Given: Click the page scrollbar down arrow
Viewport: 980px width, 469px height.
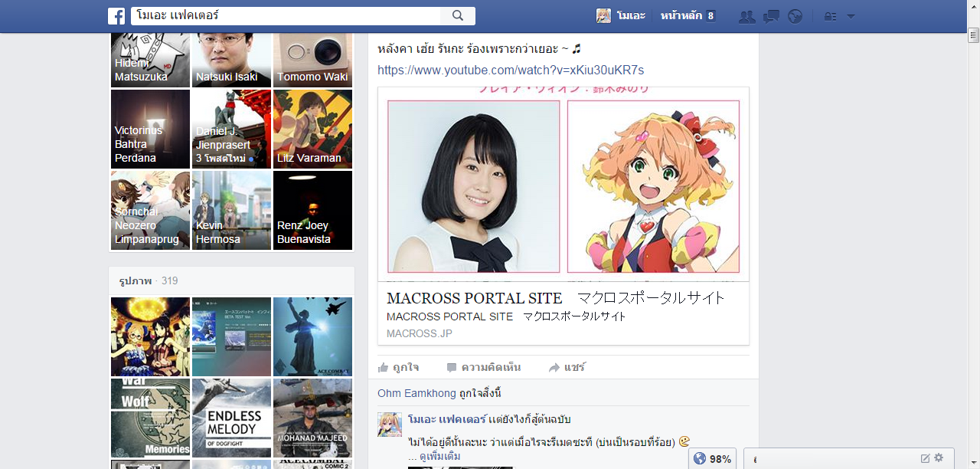Looking at the screenshot, I should 973,462.
